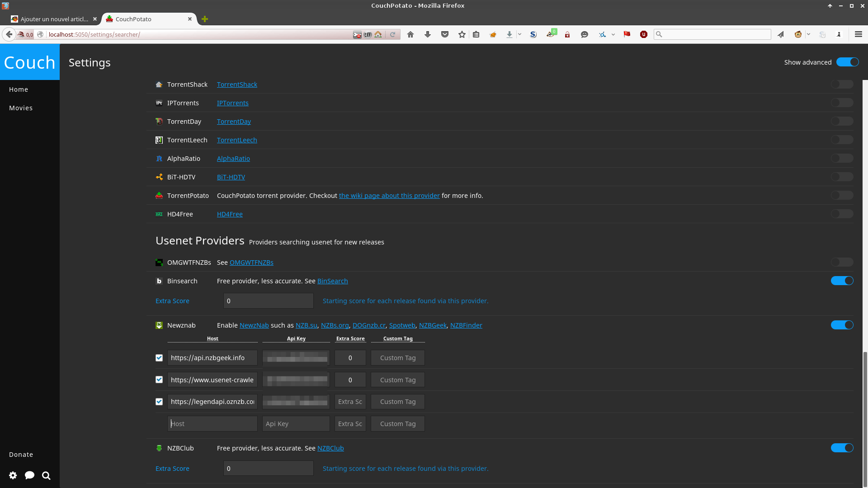Image resolution: width=868 pixels, height=488 pixels.
Task: Open dropdown arrow beside downloads icon
Action: (519, 34)
